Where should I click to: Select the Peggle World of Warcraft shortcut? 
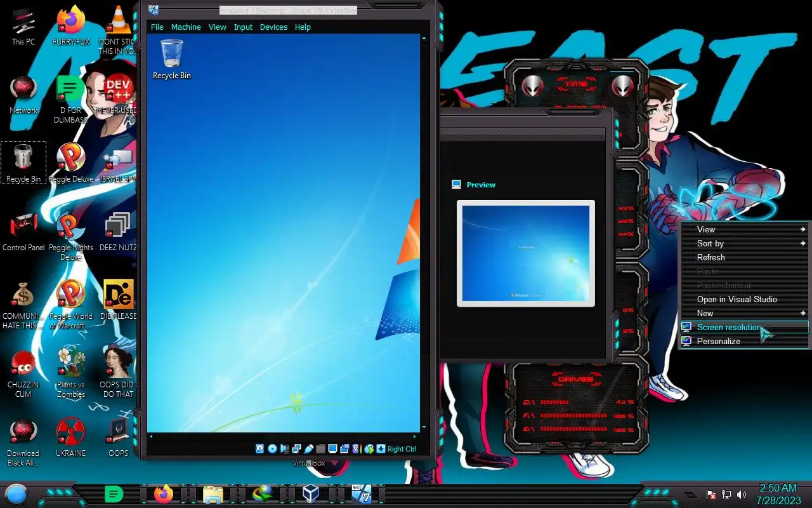click(70, 305)
